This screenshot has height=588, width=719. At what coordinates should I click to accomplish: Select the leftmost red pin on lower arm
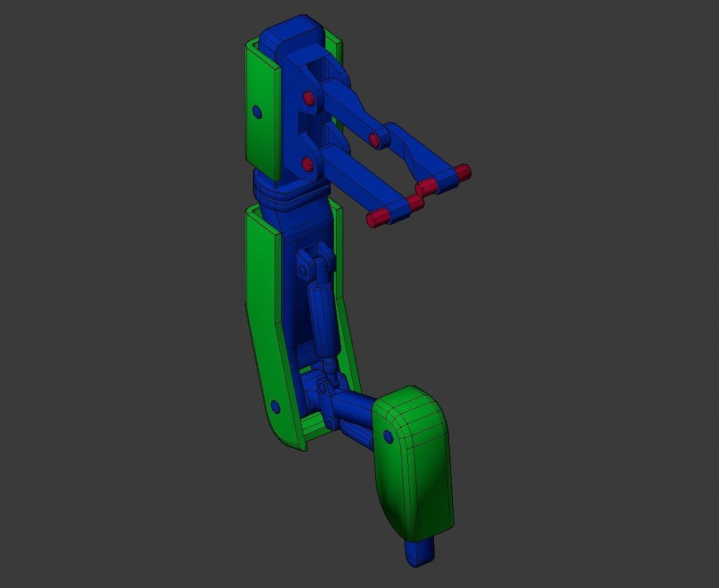[x=378, y=218]
